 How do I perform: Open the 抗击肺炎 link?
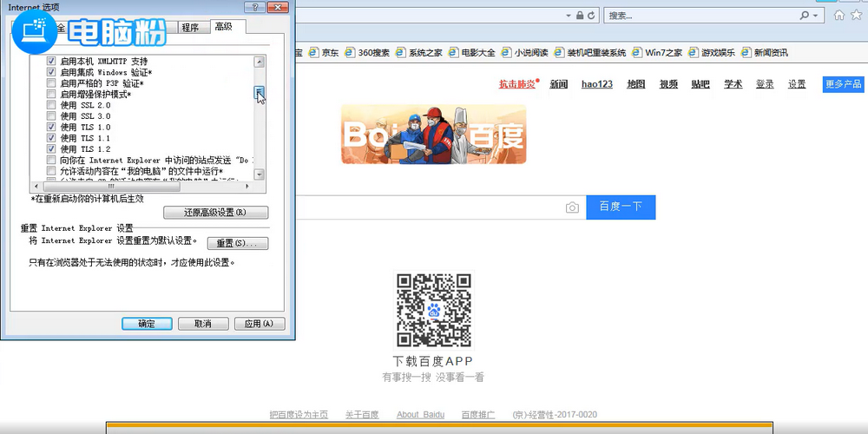click(517, 84)
